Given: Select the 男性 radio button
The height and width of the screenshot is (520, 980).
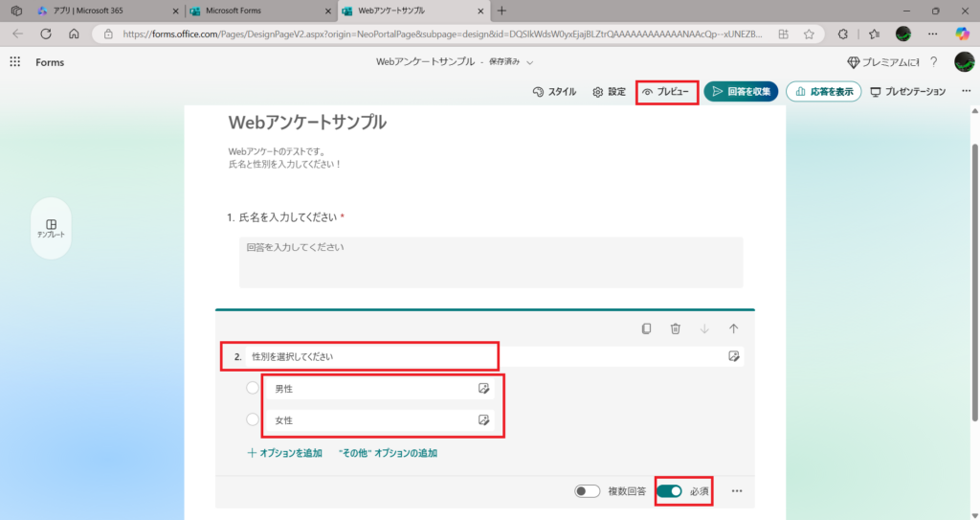Looking at the screenshot, I should (x=253, y=388).
